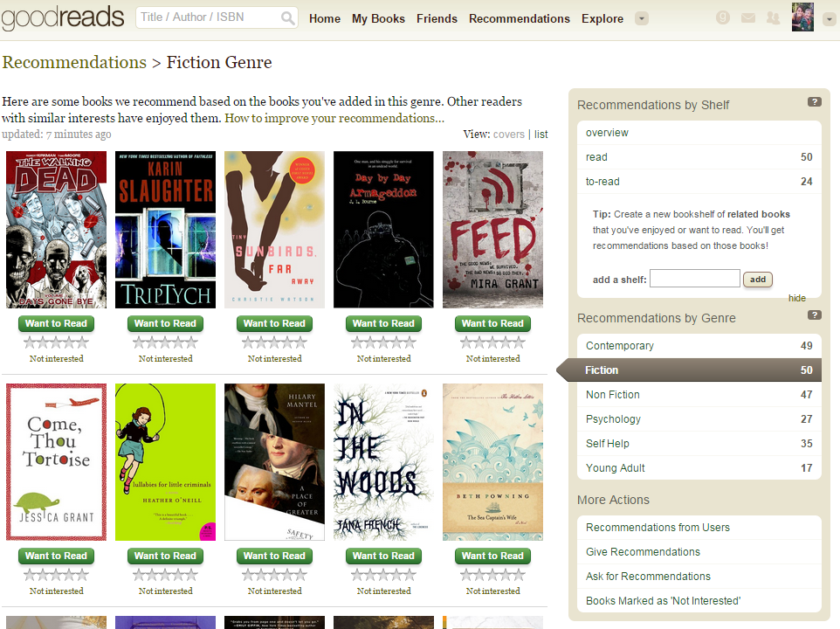The width and height of the screenshot is (840, 629).
Task: Open the Friends page
Action: [437, 18]
